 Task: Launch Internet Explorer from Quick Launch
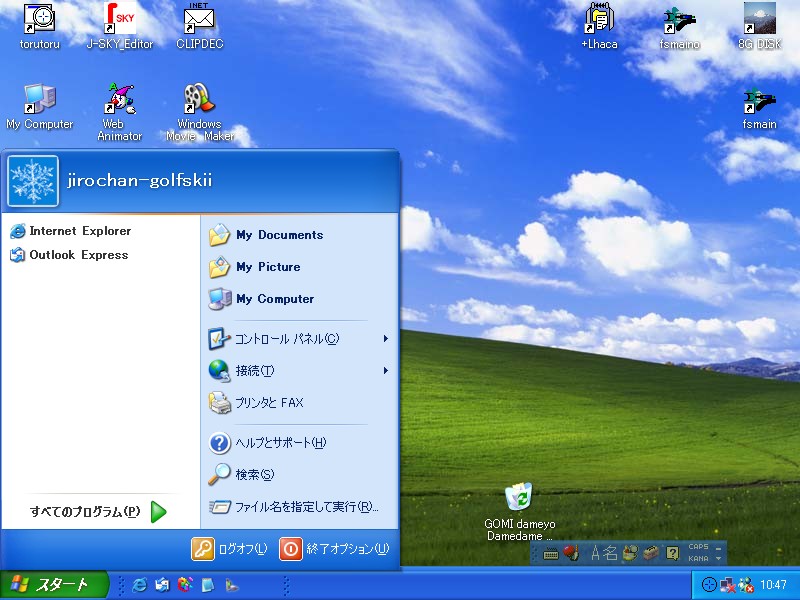click(139, 585)
